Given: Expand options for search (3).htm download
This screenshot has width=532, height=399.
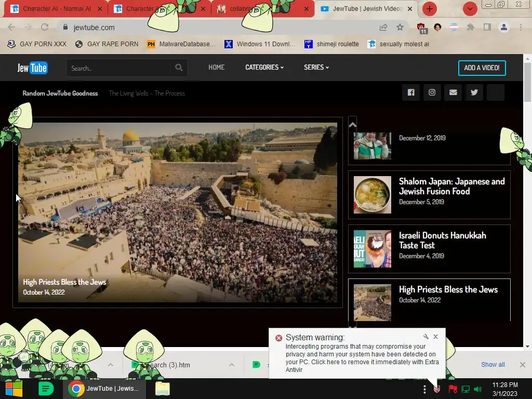Looking at the screenshot, I should point(231,365).
